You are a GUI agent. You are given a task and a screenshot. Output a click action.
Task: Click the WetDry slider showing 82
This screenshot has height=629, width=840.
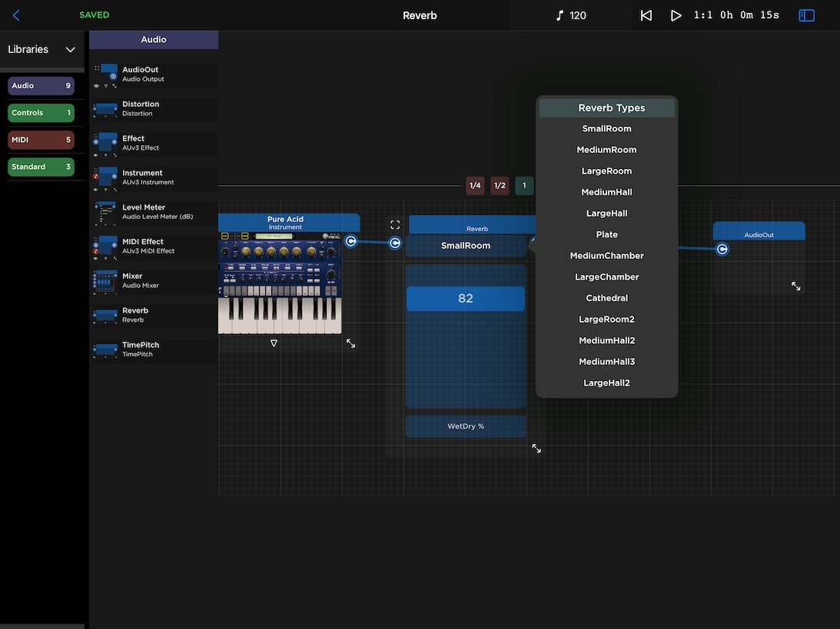click(465, 299)
